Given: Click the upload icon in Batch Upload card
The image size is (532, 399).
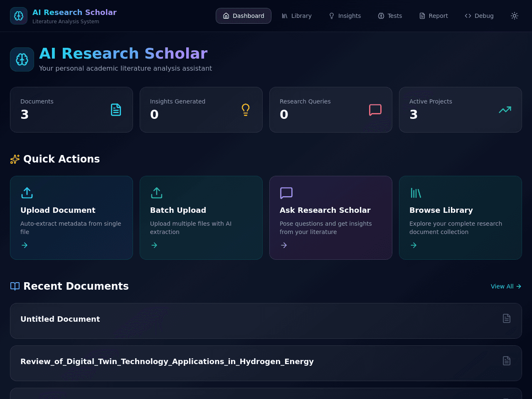Looking at the screenshot, I should (157, 193).
